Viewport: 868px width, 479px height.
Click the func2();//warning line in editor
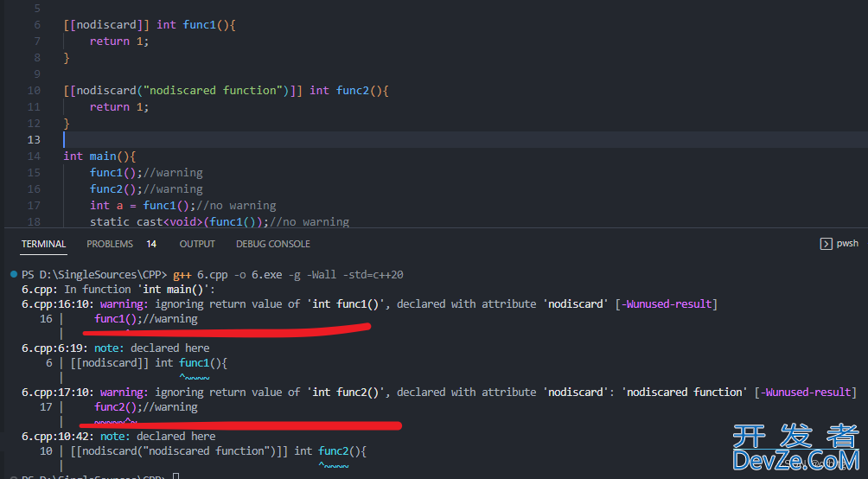click(x=147, y=188)
